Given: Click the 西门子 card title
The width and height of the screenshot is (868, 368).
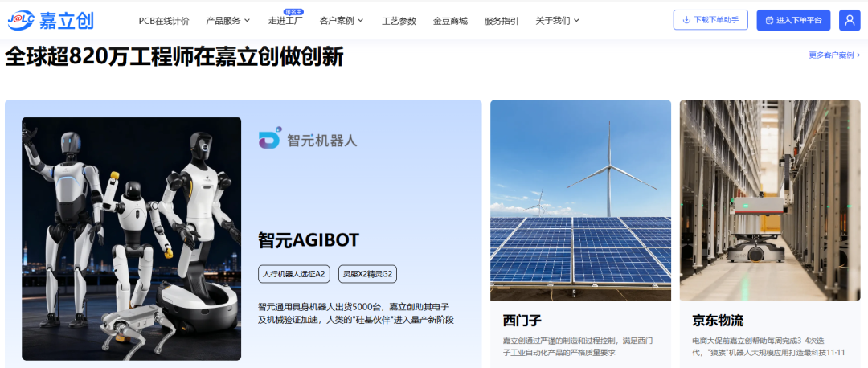Looking at the screenshot, I should (522, 321).
